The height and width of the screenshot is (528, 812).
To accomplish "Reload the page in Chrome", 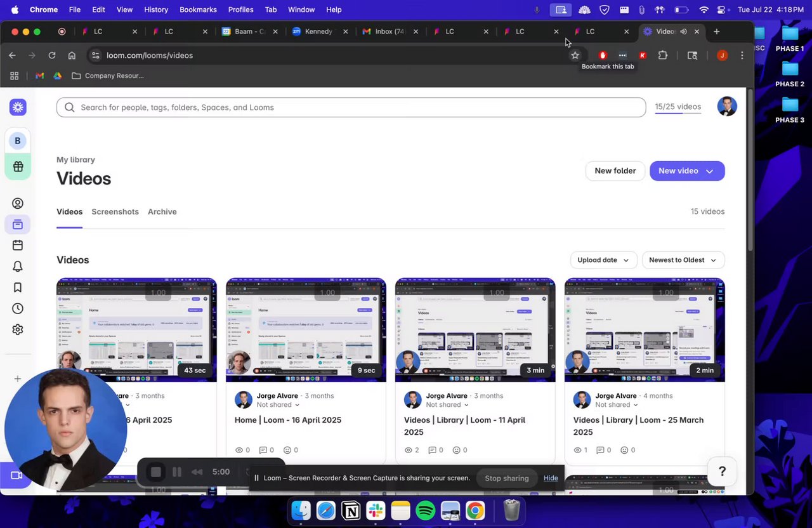I will (52, 55).
